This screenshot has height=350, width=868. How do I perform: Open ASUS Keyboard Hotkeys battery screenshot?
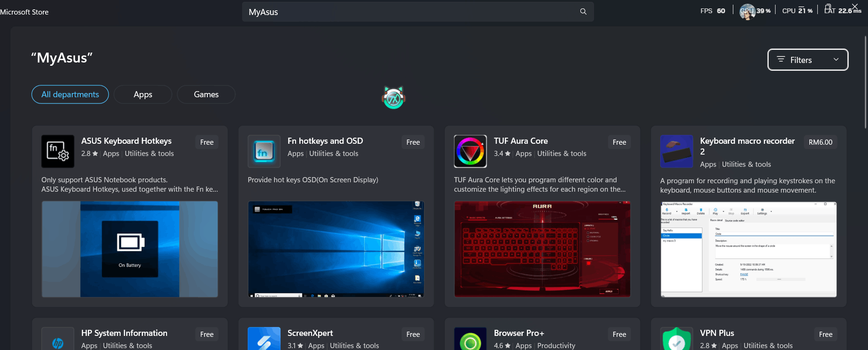click(x=130, y=249)
